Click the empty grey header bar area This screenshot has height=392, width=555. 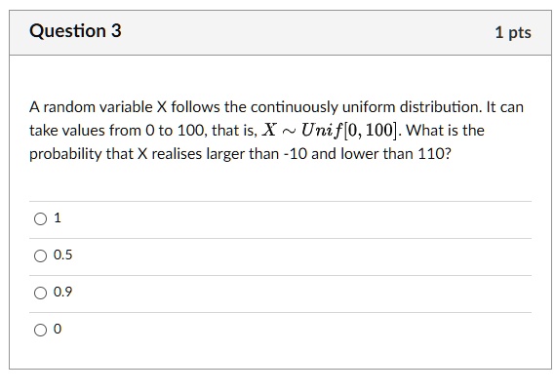coord(308,32)
